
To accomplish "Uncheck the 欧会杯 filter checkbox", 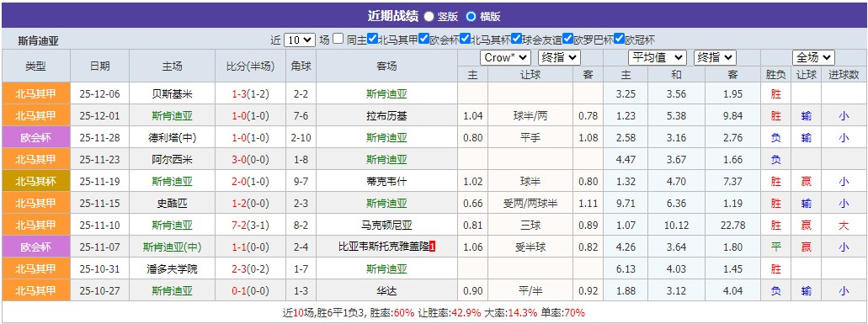I will (423, 40).
